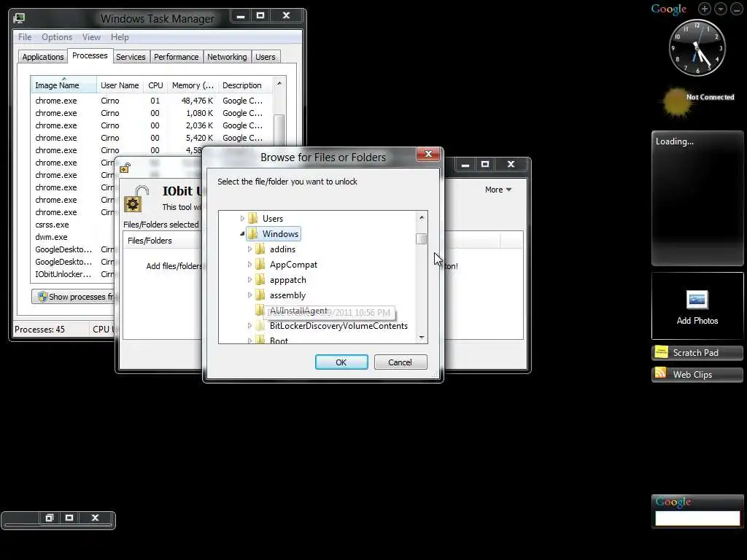This screenshot has width=747, height=560.
Task: Sort processes by Image Name column
Action: pyautogui.click(x=64, y=85)
